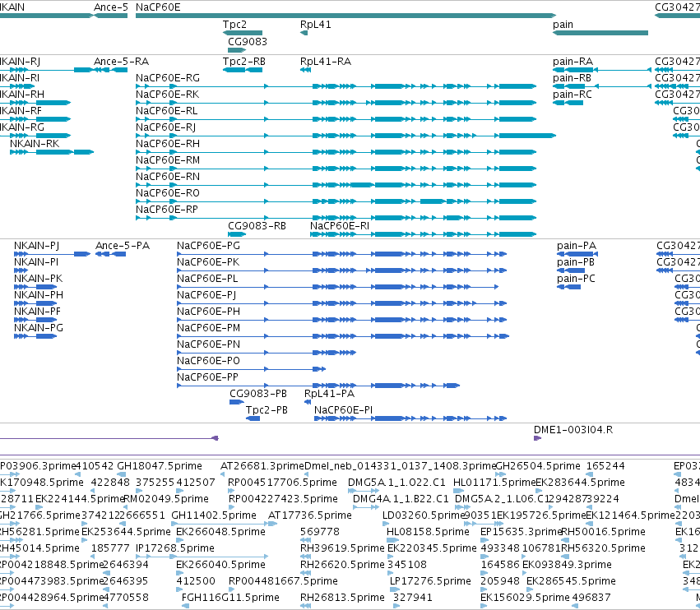Click protein label NaCP60E-PP
Screen dimensions: 700x610
pos(207,377)
